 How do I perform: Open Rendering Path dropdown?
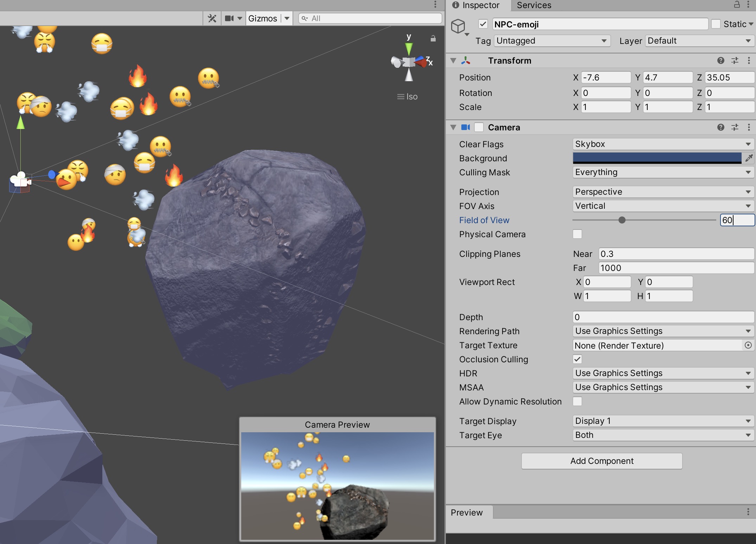point(663,331)
